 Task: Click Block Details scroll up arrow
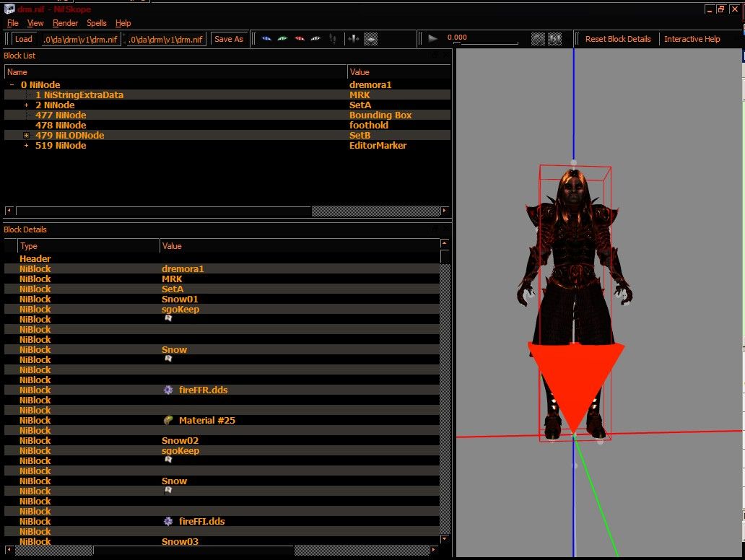(x=445, y=243)
